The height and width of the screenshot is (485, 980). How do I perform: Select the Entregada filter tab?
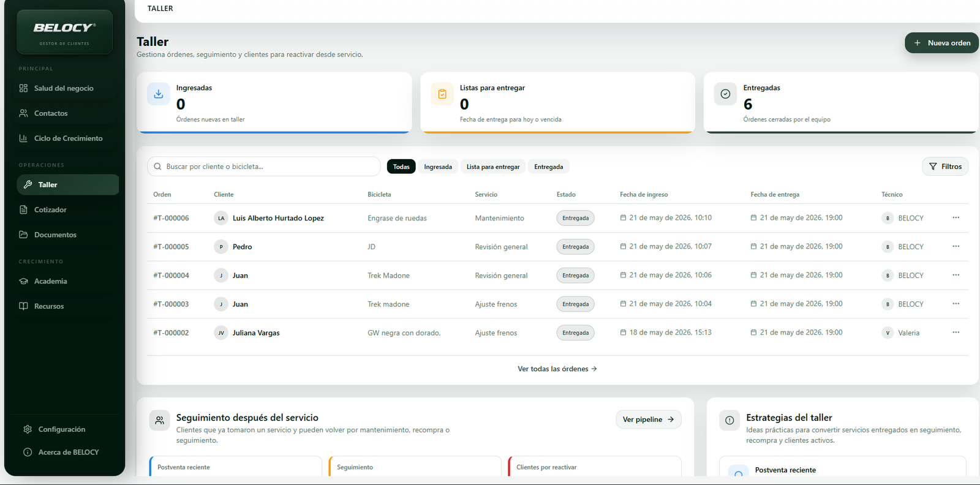[x=549, y=167]
